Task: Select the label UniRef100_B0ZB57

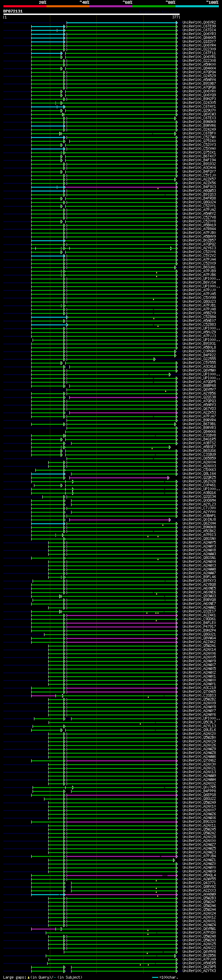Action: click(x=199, y=241)
